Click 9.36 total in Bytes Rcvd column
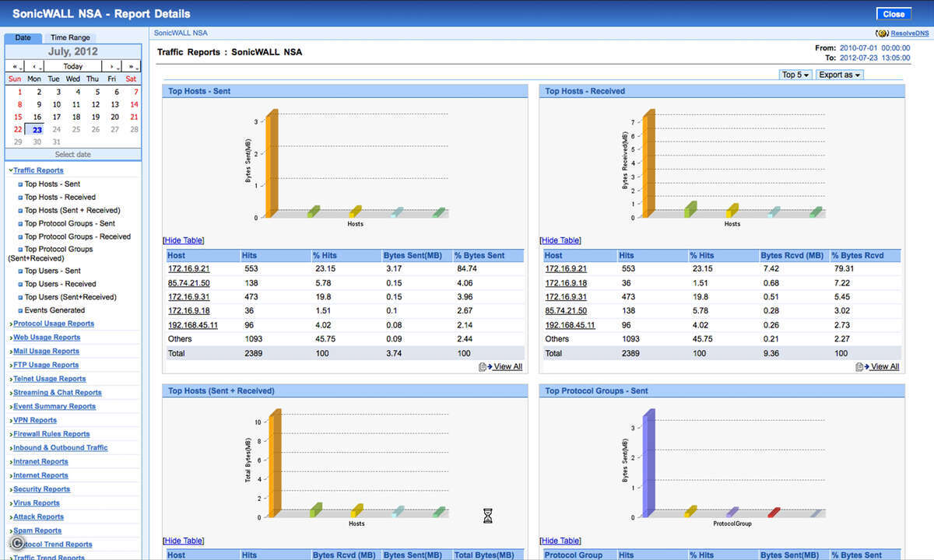This screenshot has height=560, width=934. (x=768, y=353)
